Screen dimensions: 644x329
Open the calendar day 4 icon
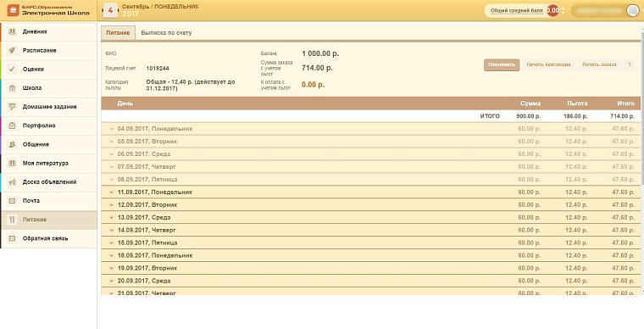pyautogui.click(x=110, y=10)
